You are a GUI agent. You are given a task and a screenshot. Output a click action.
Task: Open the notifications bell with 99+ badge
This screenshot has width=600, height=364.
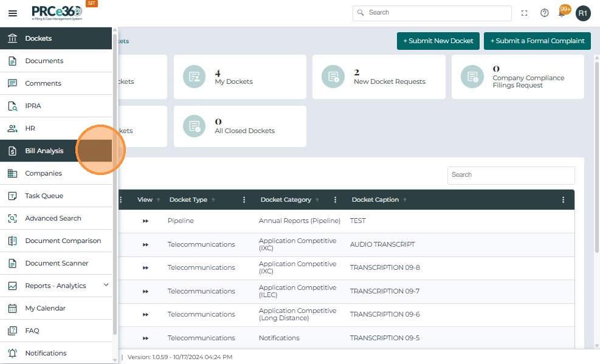[x=563, y=12]
